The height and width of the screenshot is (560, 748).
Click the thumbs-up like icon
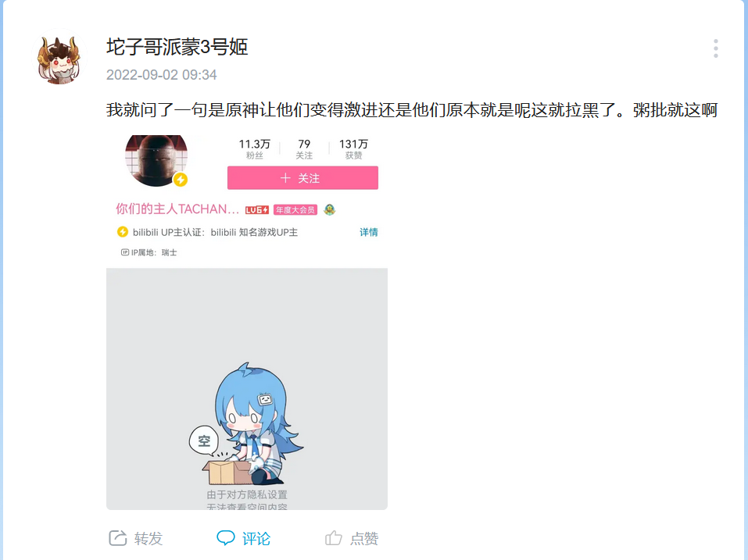[334, 538]
